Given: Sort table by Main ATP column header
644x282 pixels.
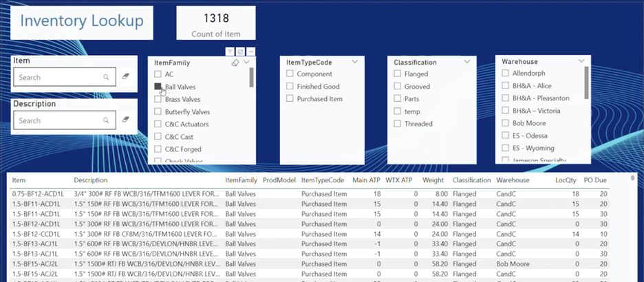Looking at the screenshot, I should point(366,180).
